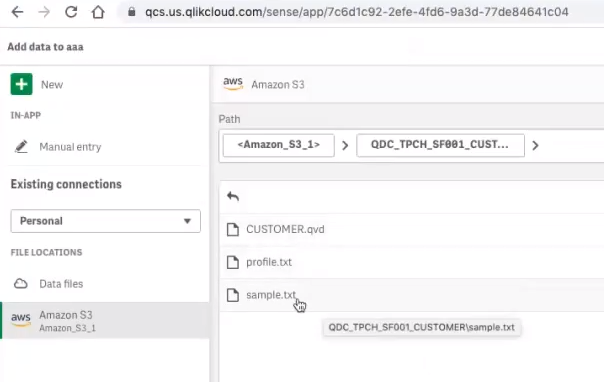The height and width of the screenshot is (382, 604).
Task: Click the aws logo in panel header
Action: click(x=233, y=84)
